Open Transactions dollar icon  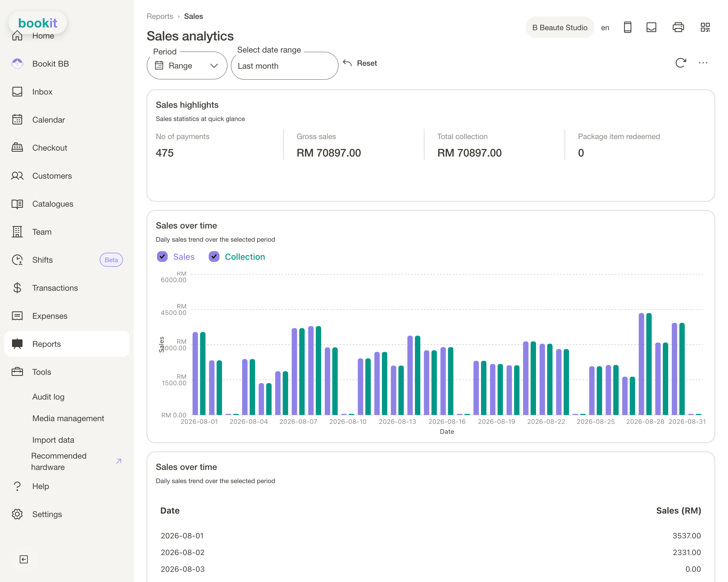17,287
